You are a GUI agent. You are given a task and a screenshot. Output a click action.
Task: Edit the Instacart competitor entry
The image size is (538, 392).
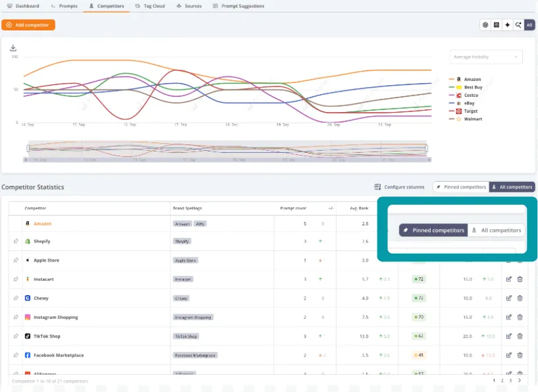(x=509, y=279)
